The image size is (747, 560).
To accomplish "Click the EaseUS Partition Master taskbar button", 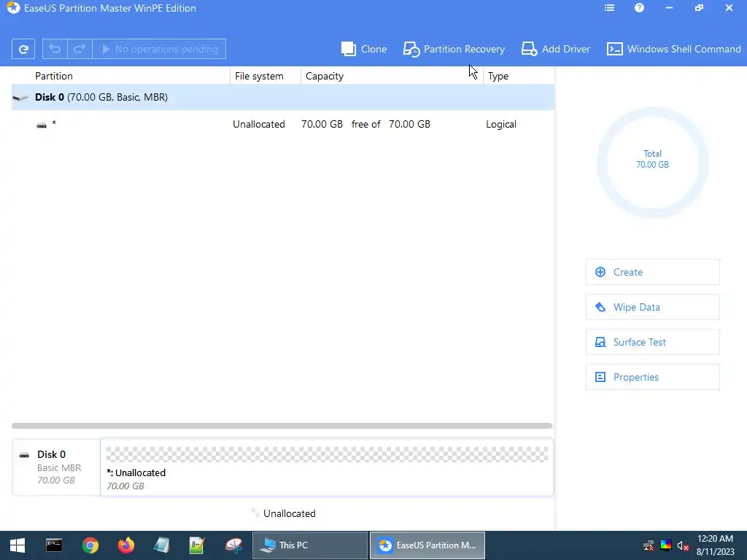I will (x=427, y=545).
